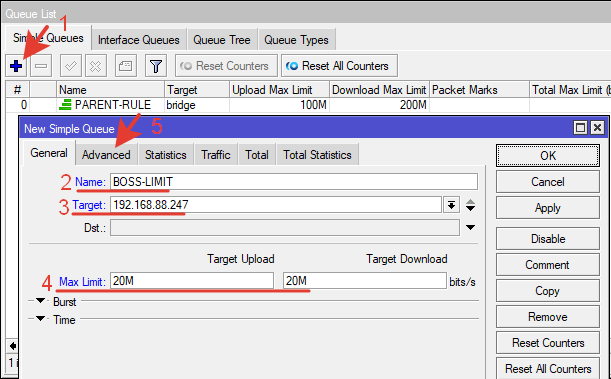Open the filter funnel icon

[x=156, y=66]
